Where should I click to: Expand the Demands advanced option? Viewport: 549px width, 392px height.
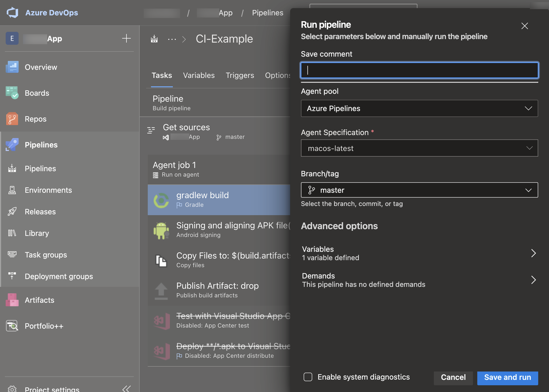pyautogui.click(x=419, y=280)
